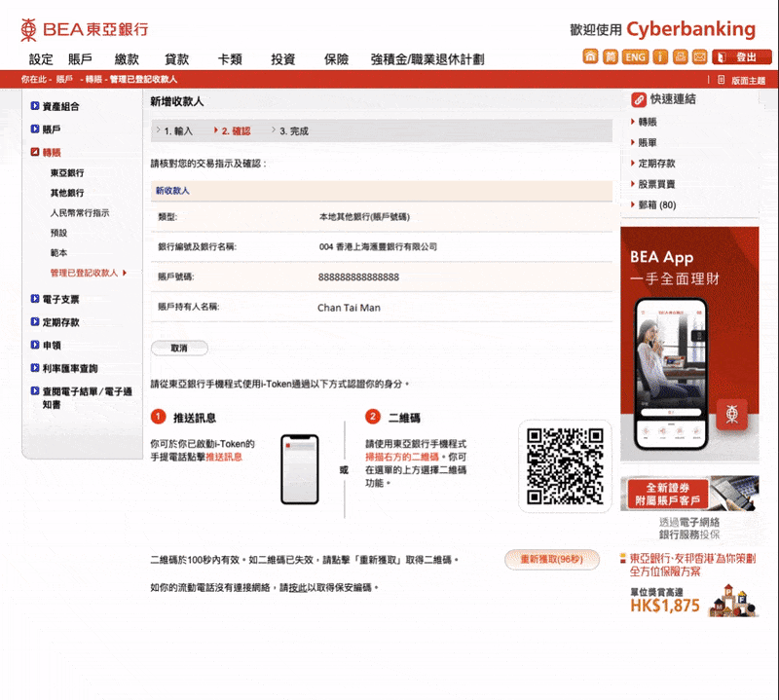Open the 卡類 top menu
Image resolution: width=779 pixels, height=700 pixels.
point(230,59)
